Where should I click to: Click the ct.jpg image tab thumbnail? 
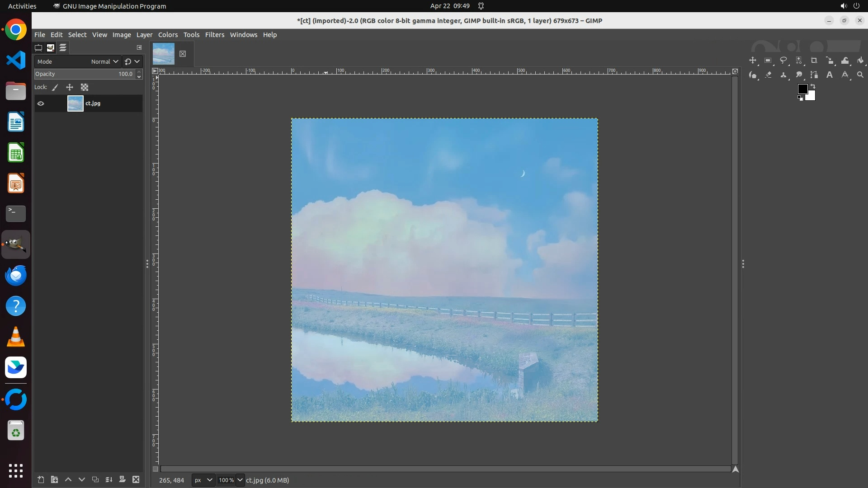(x=164, y=54)
